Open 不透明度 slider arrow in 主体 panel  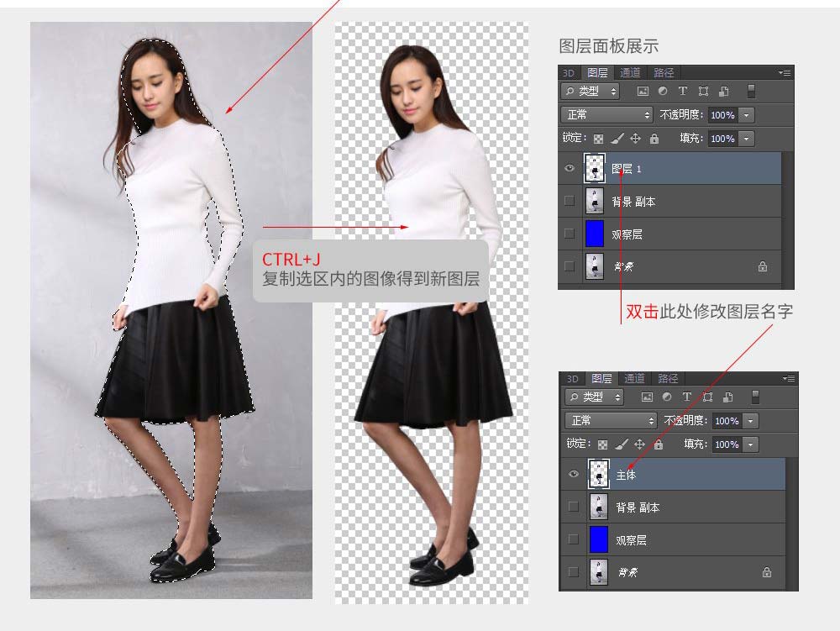(x=751, y=420)
